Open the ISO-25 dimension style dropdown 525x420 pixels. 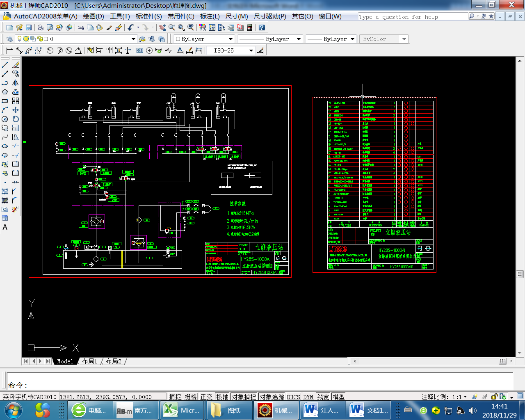pyautogui.click(x=251, y=50)
